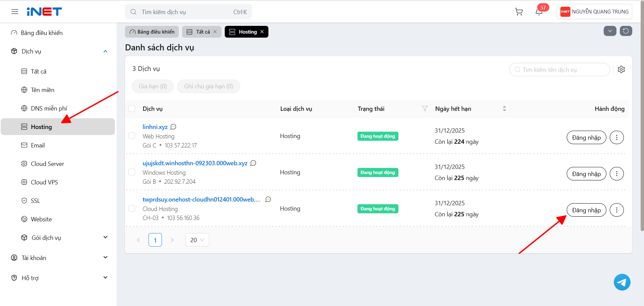Open the shopping cart icon

coord(519,12)
